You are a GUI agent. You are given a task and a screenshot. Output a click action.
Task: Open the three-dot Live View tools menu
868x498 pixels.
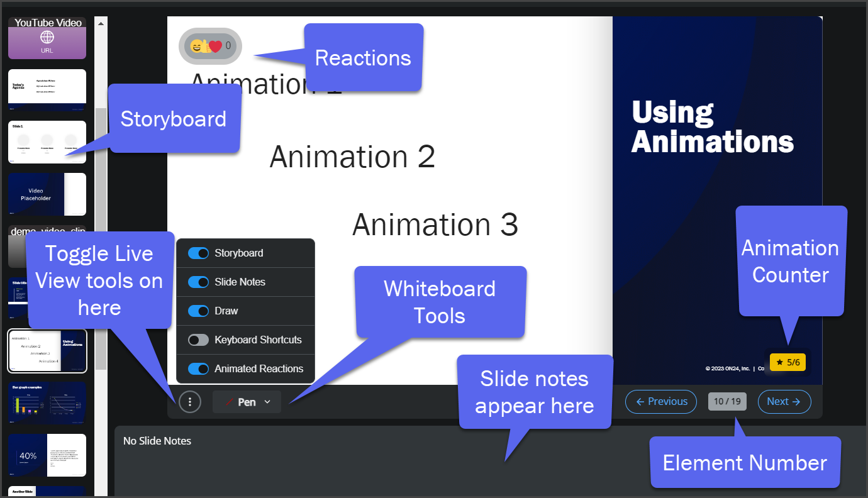click(190, 401)
